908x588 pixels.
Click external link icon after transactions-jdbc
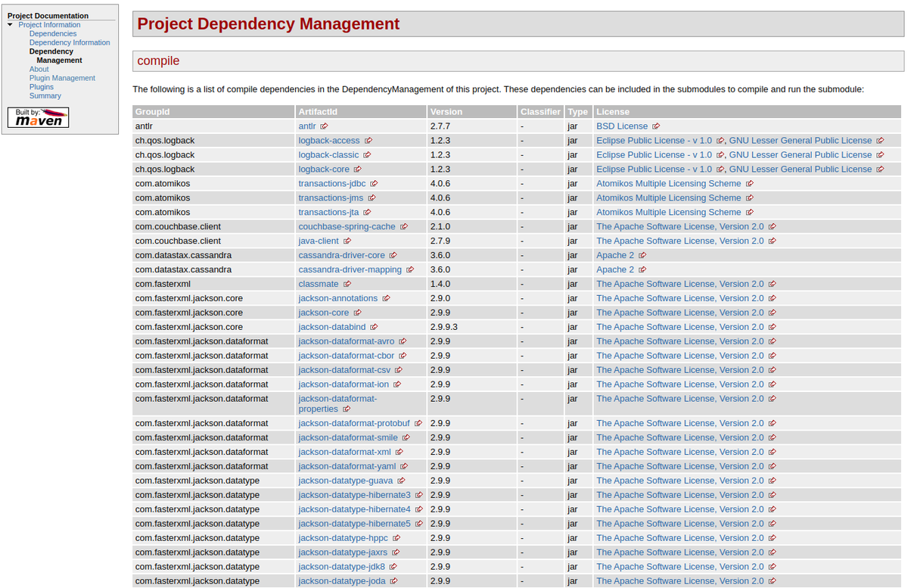(x=374, y=184)
